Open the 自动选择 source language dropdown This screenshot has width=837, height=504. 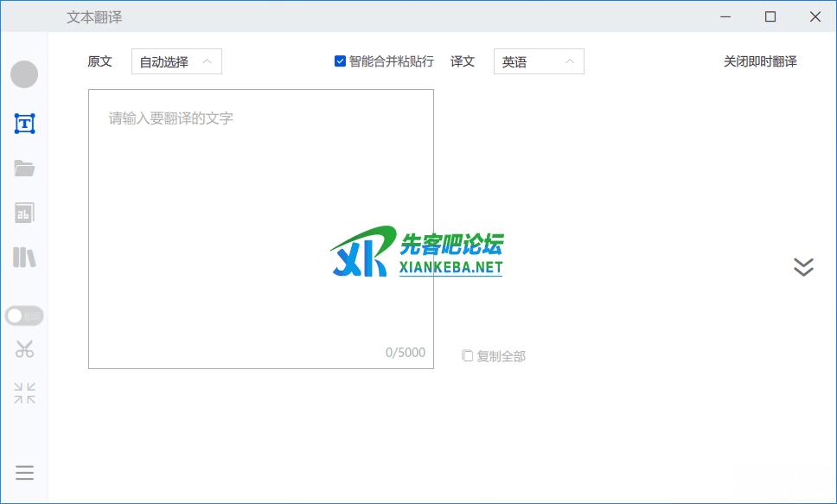click(176, 61)
